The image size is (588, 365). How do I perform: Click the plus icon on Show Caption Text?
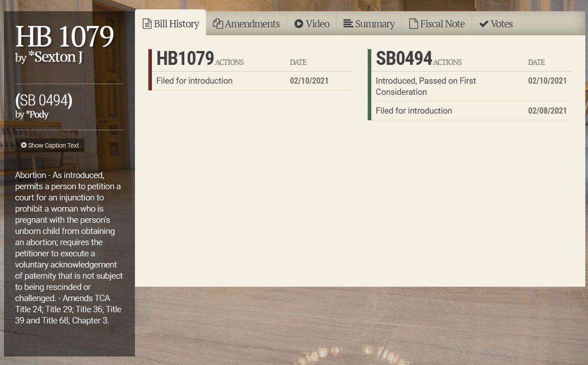pyautogui.click(x=24, y=145)
